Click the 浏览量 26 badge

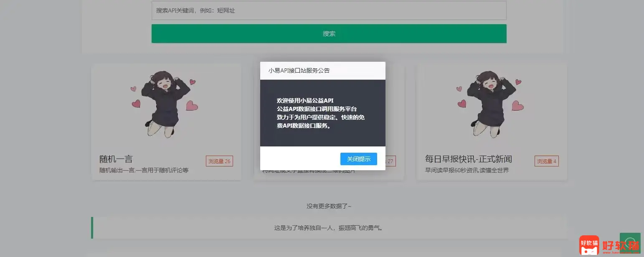tap(219, 161)
